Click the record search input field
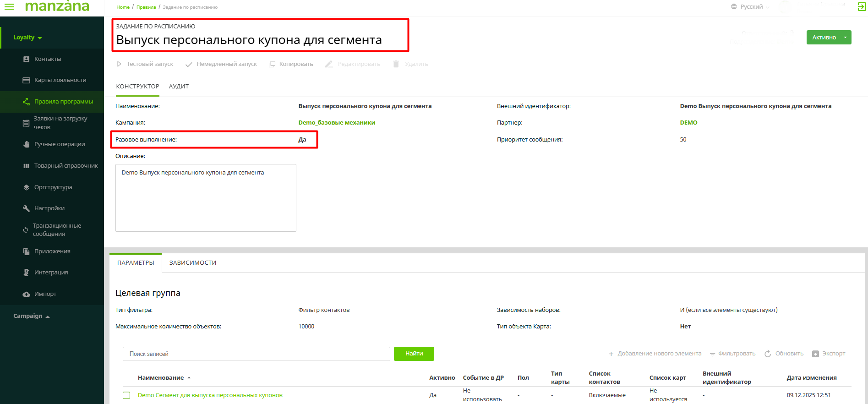Viewport: 868px width, 404px height. tap(256, 354)
